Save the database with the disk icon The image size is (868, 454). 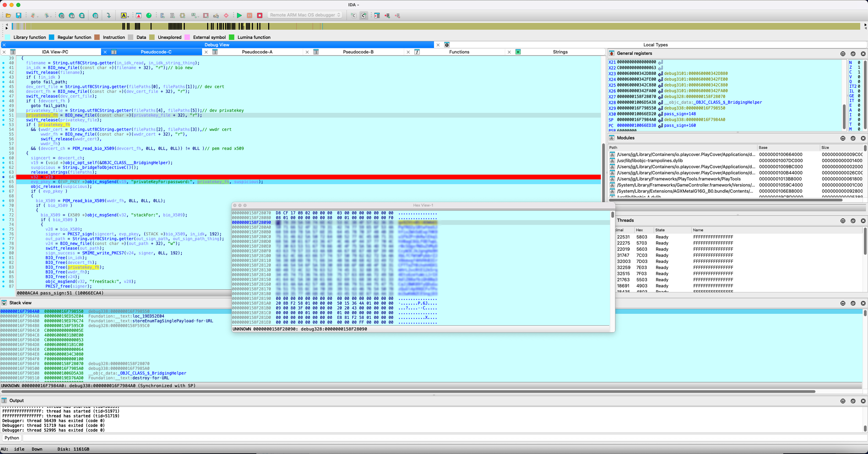[19, 15]
